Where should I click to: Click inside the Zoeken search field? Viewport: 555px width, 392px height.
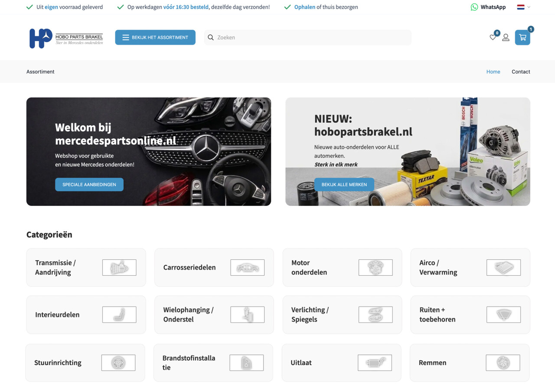click(x=308, y=37)
